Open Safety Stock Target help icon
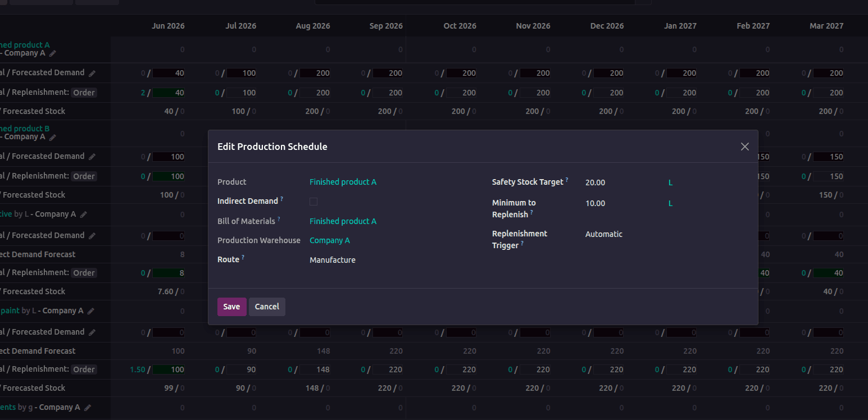 pyautogui.click(x=567, y=180)
